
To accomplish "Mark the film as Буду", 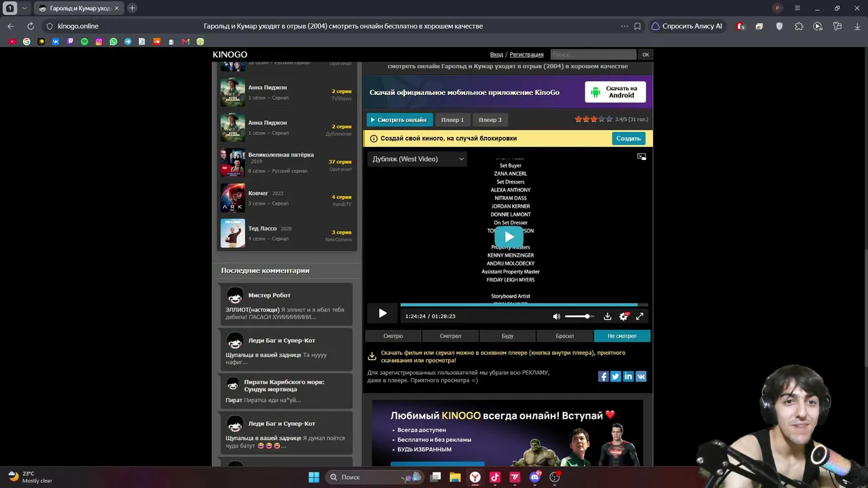I will (507, 336).
